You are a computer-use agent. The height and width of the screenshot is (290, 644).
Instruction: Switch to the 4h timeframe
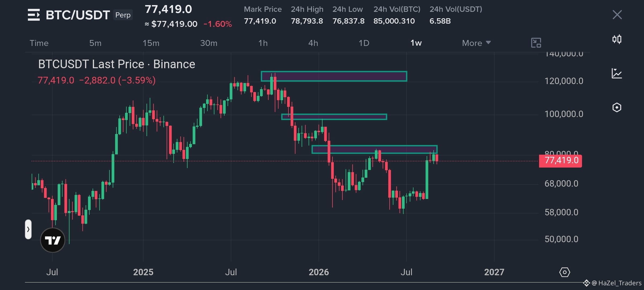tap(313, 43)
